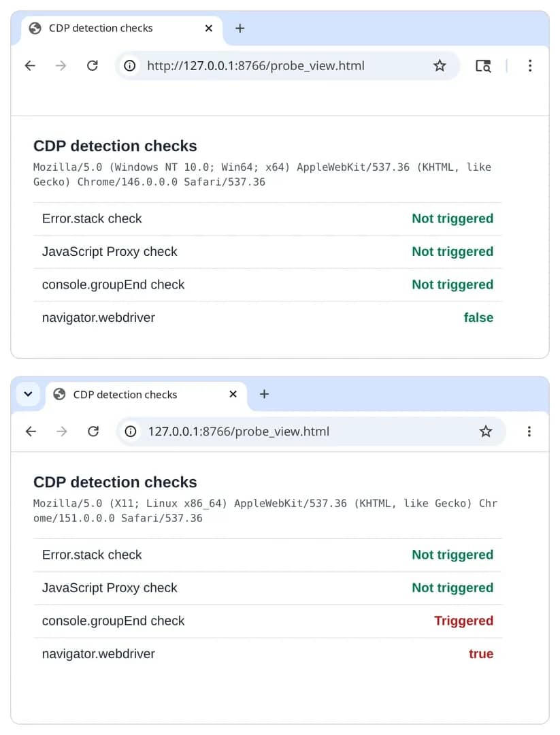Screen dimensions: 560x735
Task: Click the red Triggered status
Action: tap(464, 621)
